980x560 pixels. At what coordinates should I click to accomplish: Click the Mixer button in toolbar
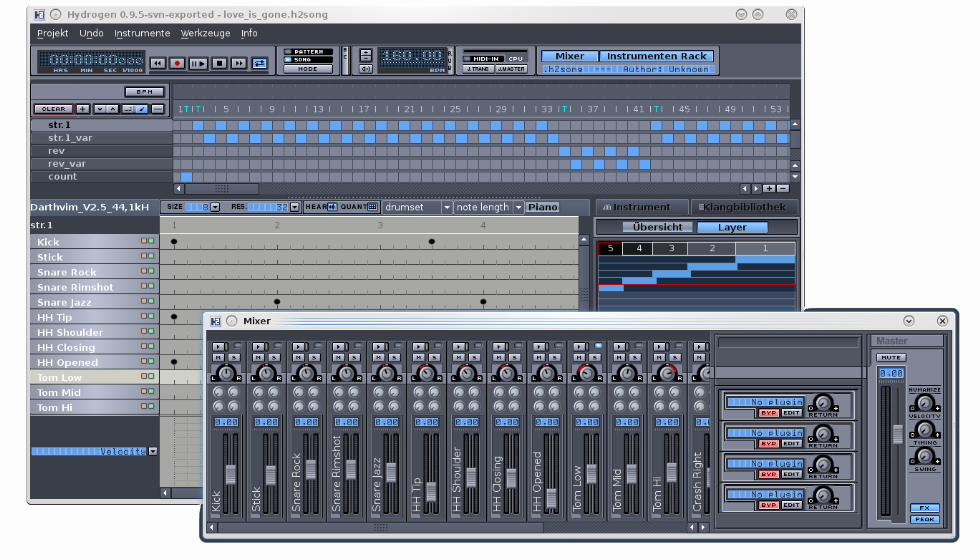coord(569,56)
